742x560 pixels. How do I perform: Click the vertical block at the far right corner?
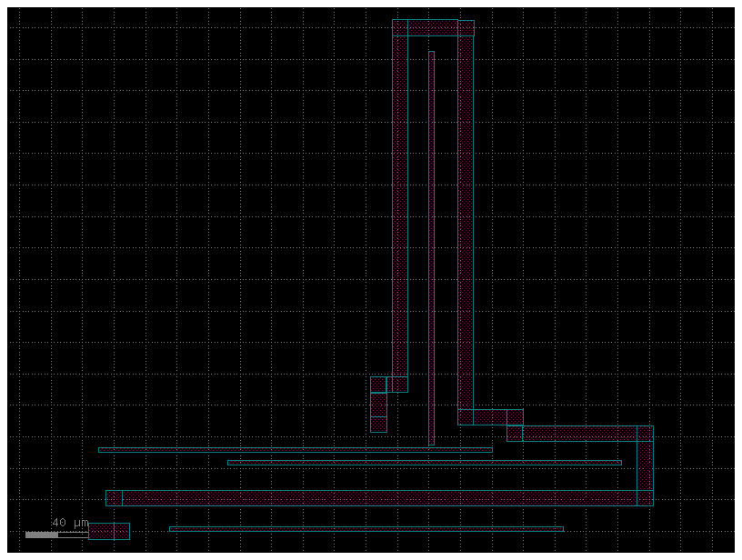pos(645,465)
